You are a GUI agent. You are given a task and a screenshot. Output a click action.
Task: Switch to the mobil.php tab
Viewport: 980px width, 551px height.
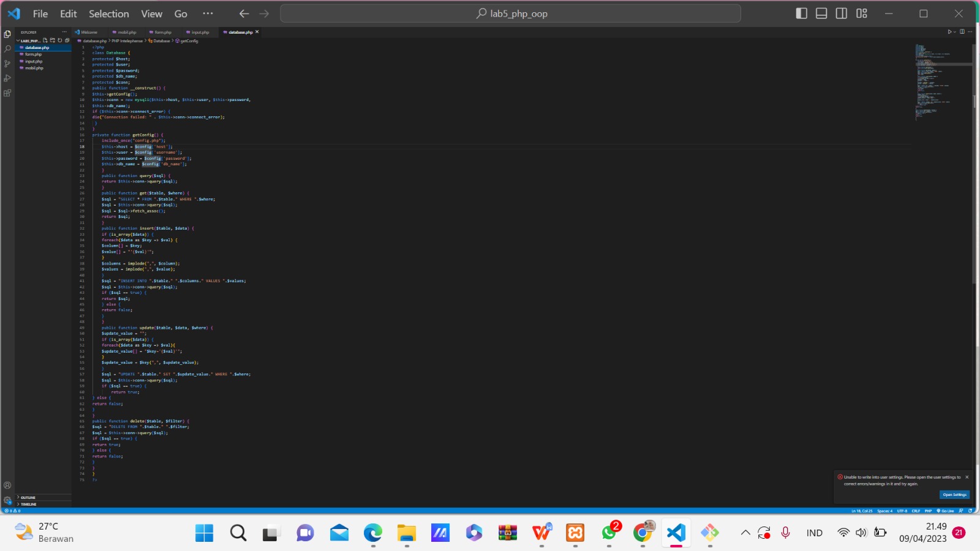click(x=127, y=32)
